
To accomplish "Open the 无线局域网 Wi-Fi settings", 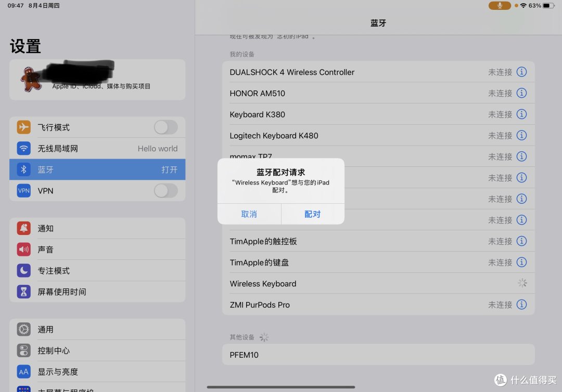I will tap(97, 149).
